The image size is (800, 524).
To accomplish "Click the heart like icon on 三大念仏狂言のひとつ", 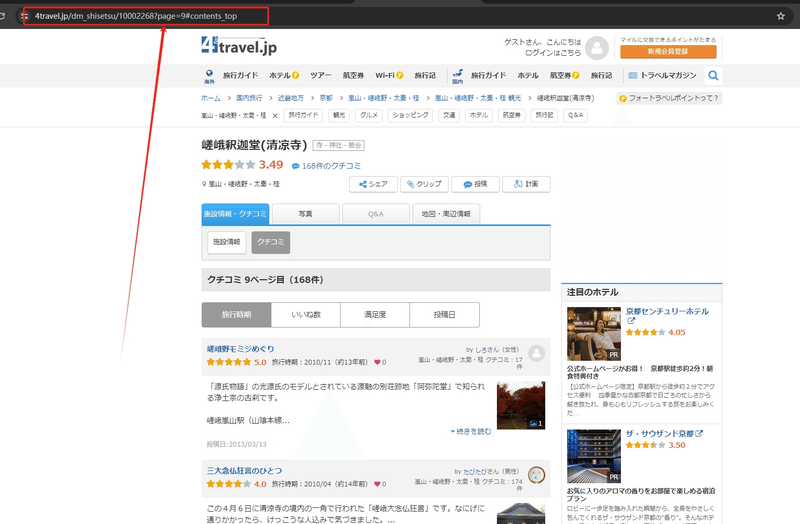I will tap(378, 484).
